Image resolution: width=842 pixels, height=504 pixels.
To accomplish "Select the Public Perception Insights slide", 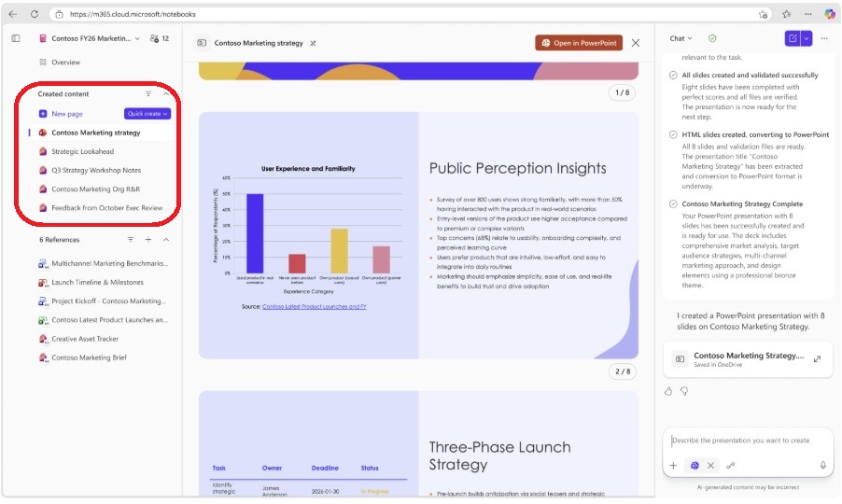I will click(418, 235).
